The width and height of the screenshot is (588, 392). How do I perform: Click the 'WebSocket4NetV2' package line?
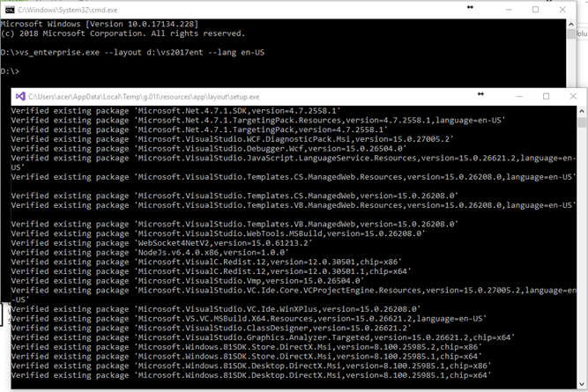pos(161,243)
